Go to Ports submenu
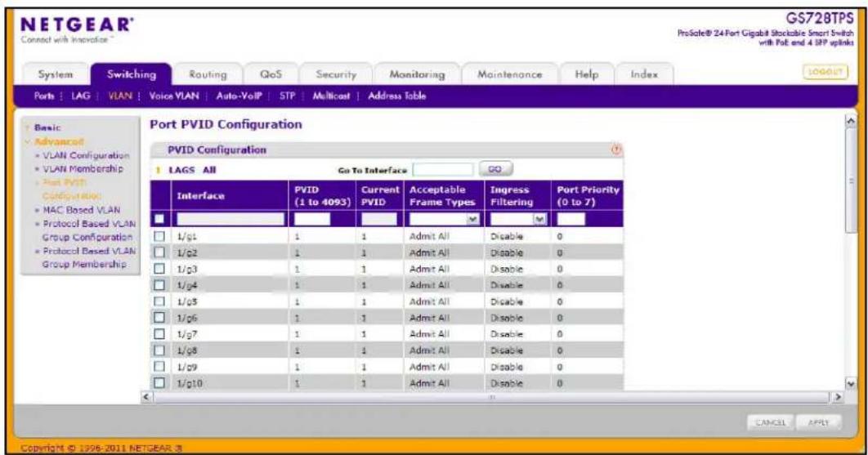The height and width of the screenshot is (455, 868). point(44,96)
